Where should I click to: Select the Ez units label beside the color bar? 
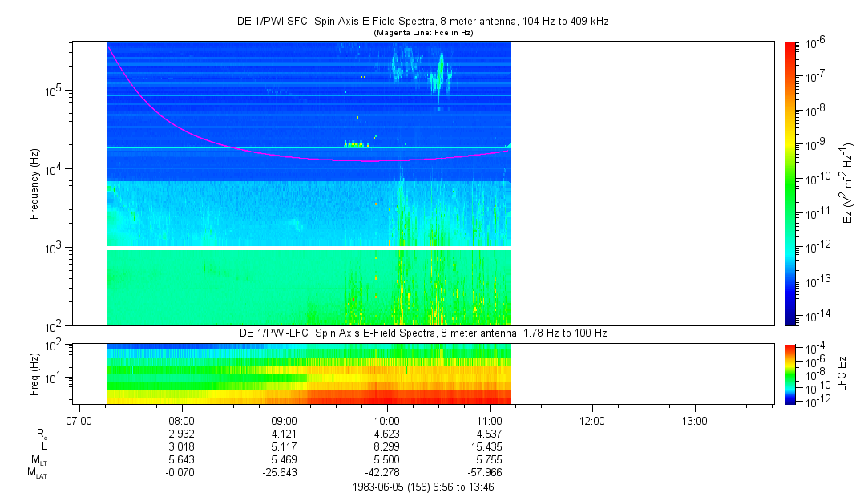pyautogui.click(x=848, y=184)
